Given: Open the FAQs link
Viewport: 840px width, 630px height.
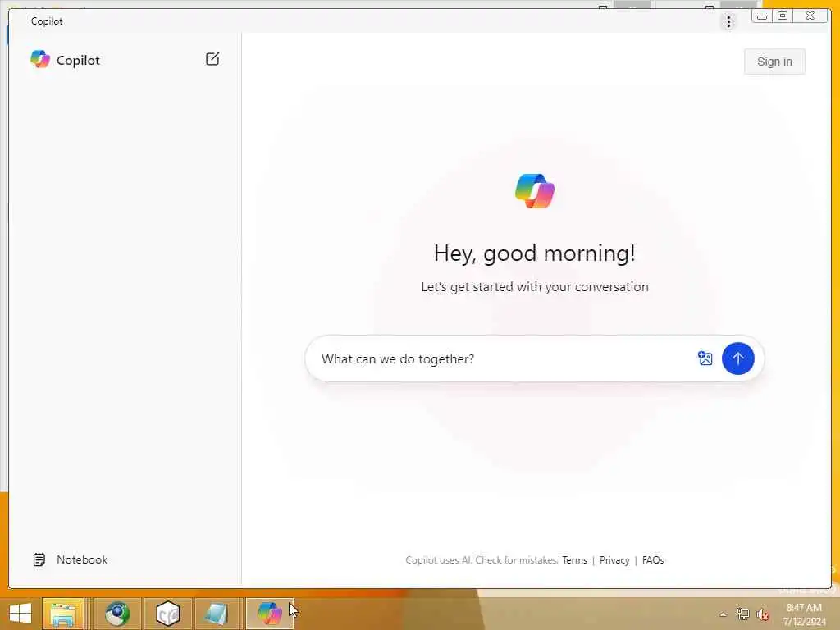Looking at the screenshot, I should point(652,559).
